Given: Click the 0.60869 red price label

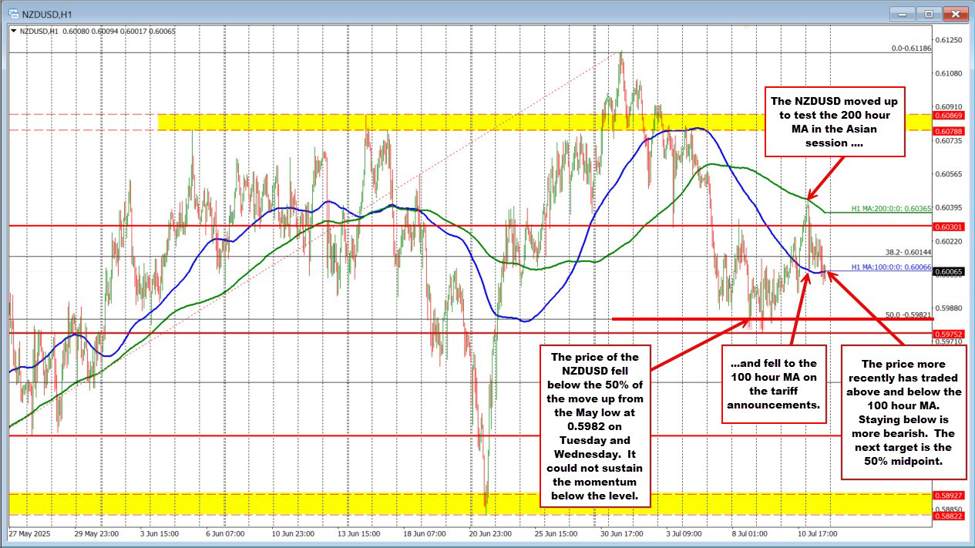Looking at the screenshot, I should click(947, 117).
